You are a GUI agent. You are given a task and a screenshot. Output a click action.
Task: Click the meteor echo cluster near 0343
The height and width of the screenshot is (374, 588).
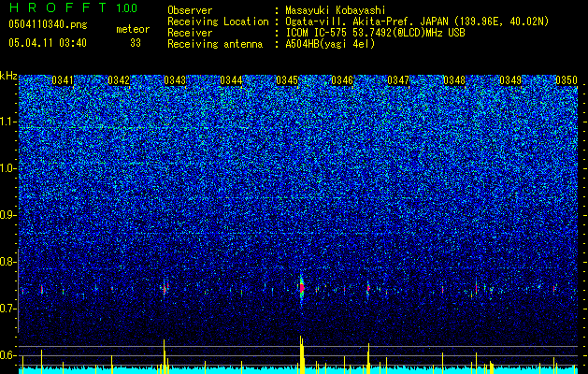[x=165, y=288]
